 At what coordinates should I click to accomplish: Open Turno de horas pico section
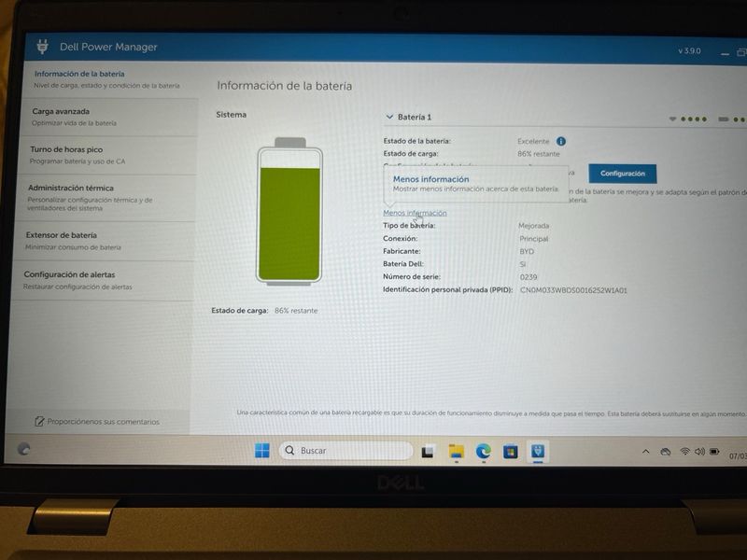coord(107,155)
